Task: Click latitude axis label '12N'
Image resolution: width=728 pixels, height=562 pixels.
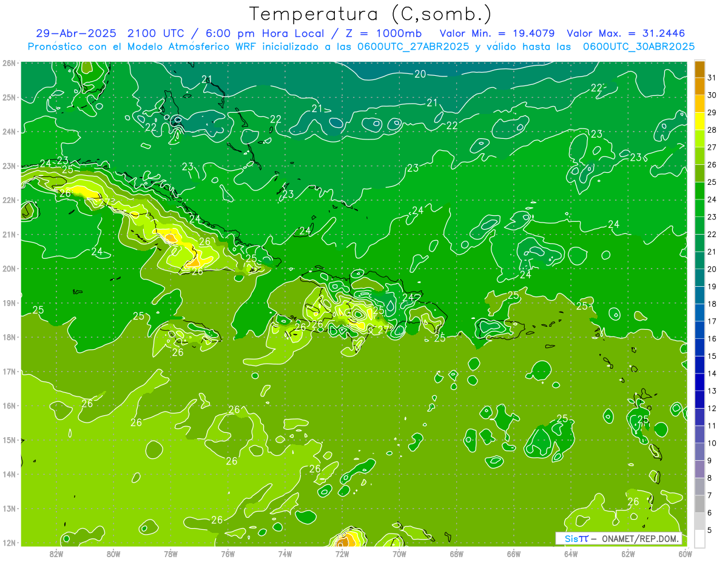Action: pyautogui.click(x=9, y=543)
